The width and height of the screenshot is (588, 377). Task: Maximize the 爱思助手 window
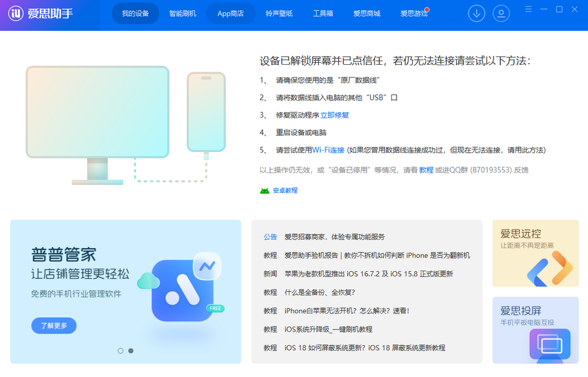[559, 9]
